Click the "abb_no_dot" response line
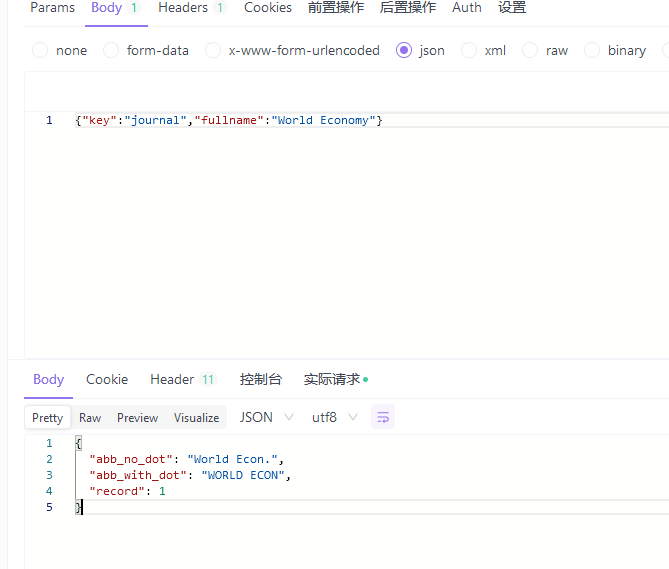Image resolution: width=669 pixels, height=569 pixels. [x=186, y=459]
